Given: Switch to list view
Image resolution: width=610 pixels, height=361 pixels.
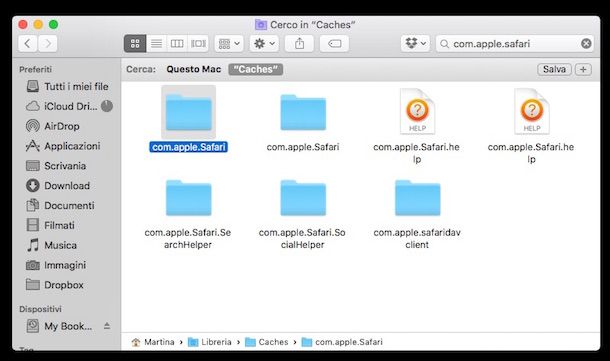Looking at the screenshot, I should click(156, 44).
